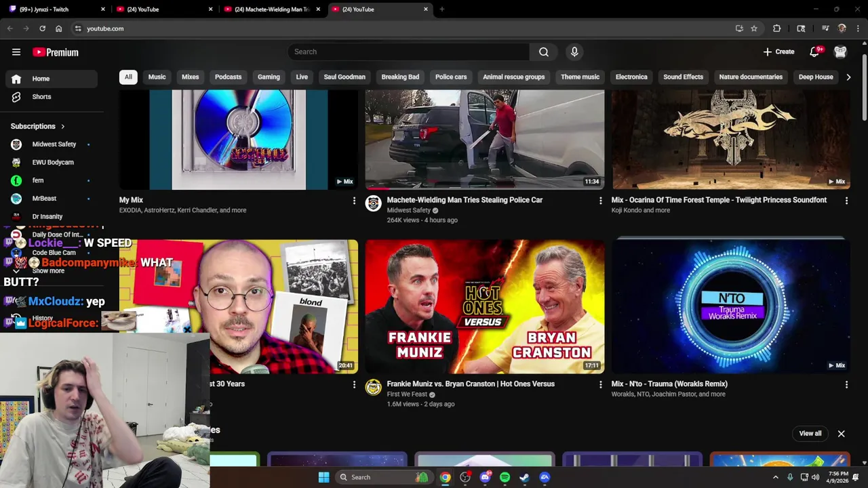
Task: Open options for the 30 Years video
Action: pos(353,384)
